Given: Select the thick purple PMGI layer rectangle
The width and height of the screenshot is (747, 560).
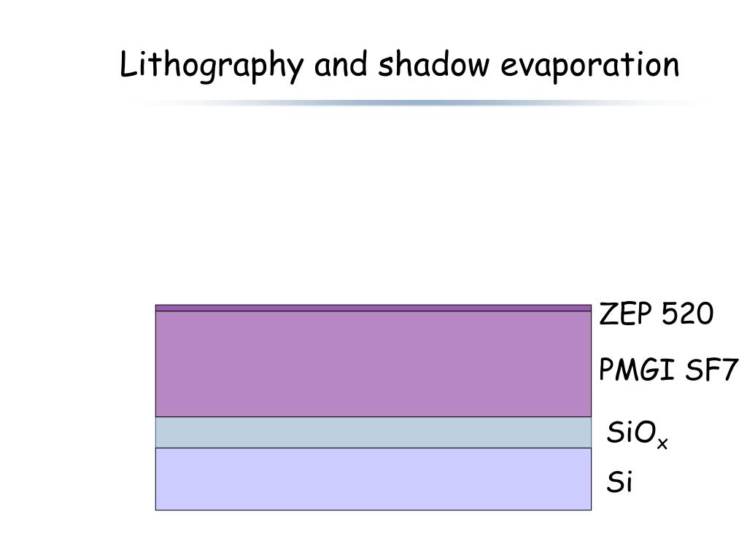Looking at the screenshot, I should coord(373,365).
